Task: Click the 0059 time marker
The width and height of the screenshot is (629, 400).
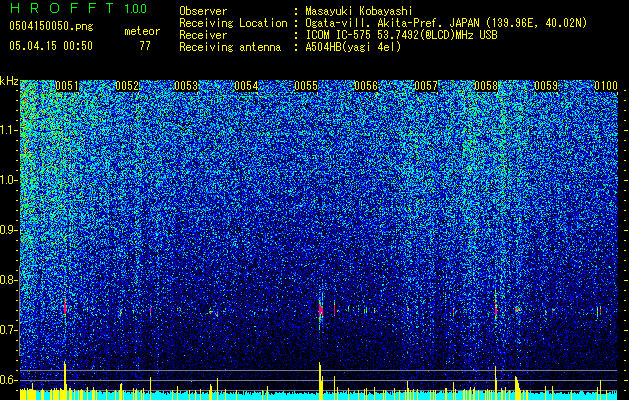Action: click(x=546, y=86)
